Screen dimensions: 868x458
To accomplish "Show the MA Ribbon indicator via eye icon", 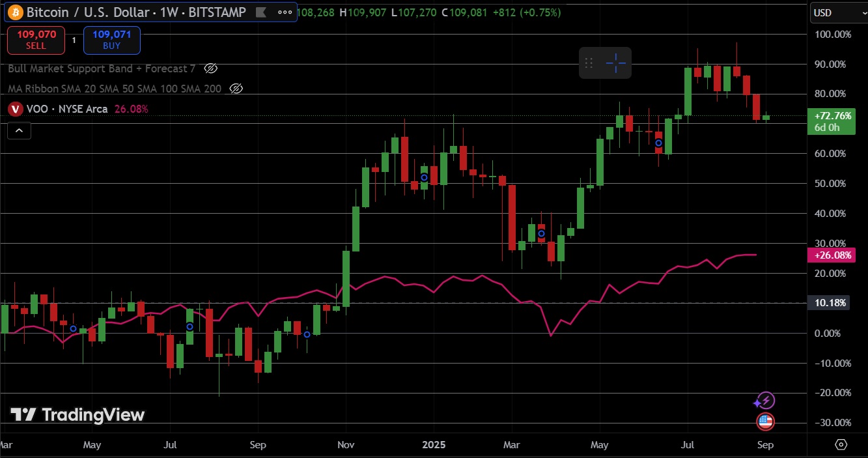I will [x=236, y=89].
